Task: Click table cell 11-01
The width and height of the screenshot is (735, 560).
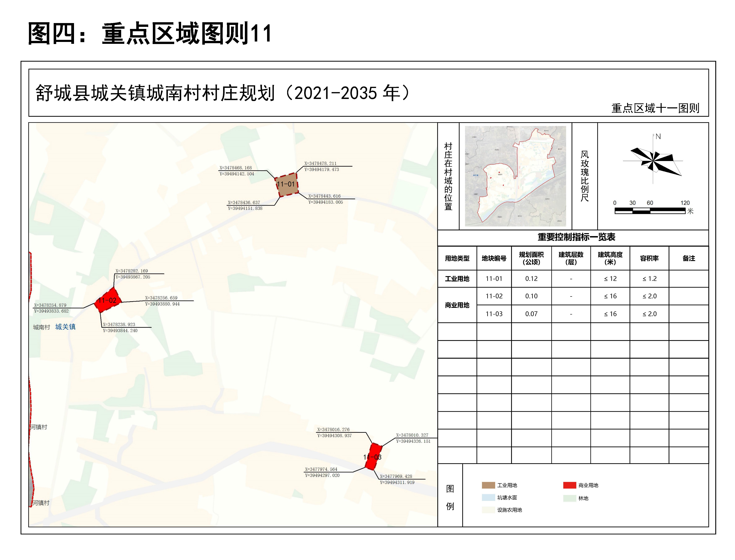Action: tap(494, 279)
